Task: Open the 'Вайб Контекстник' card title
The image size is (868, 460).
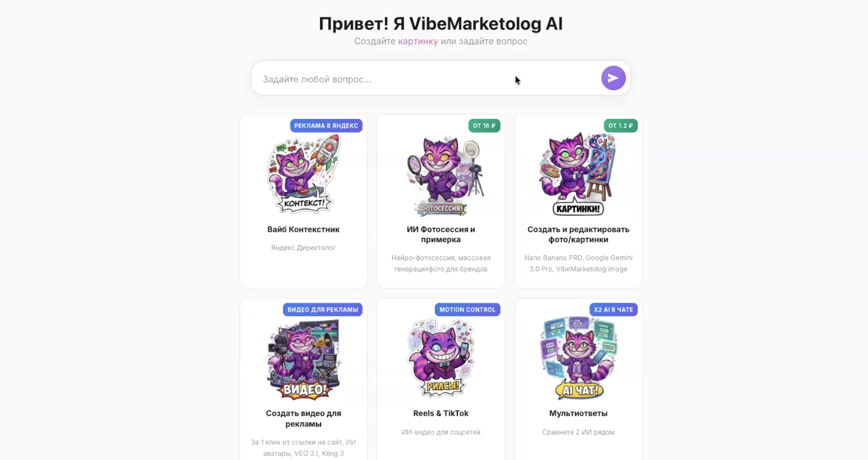Action: [304, 230]
